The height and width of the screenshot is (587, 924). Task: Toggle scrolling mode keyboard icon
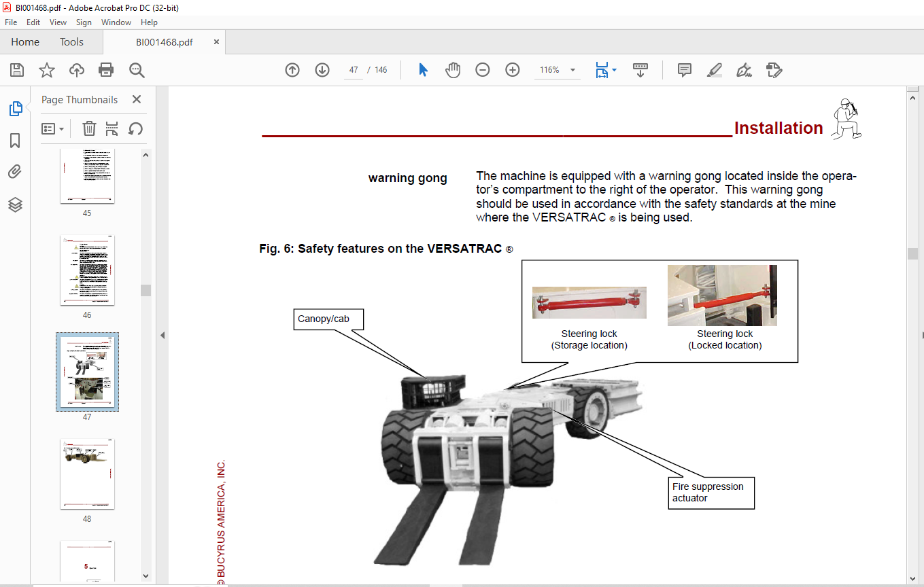click(640, 70)
